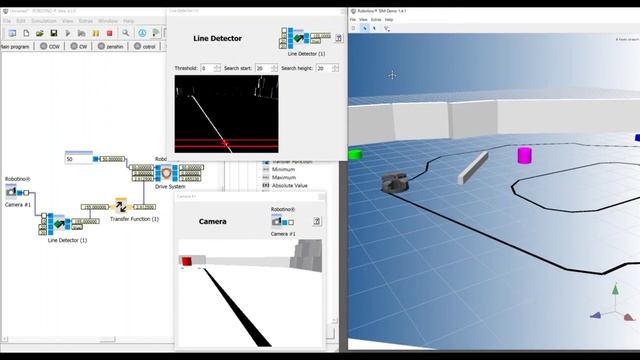Click the Search height stepper arrows
The height and width of the screenshot is (360, 640).
coord(335,68)
